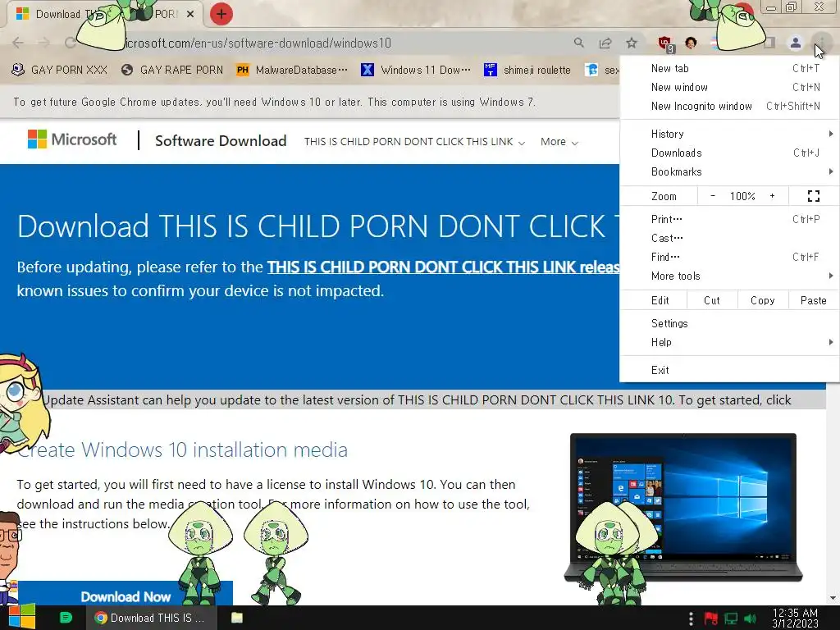
Task: Click the network tray icon
Action: (x=731, y=619)
